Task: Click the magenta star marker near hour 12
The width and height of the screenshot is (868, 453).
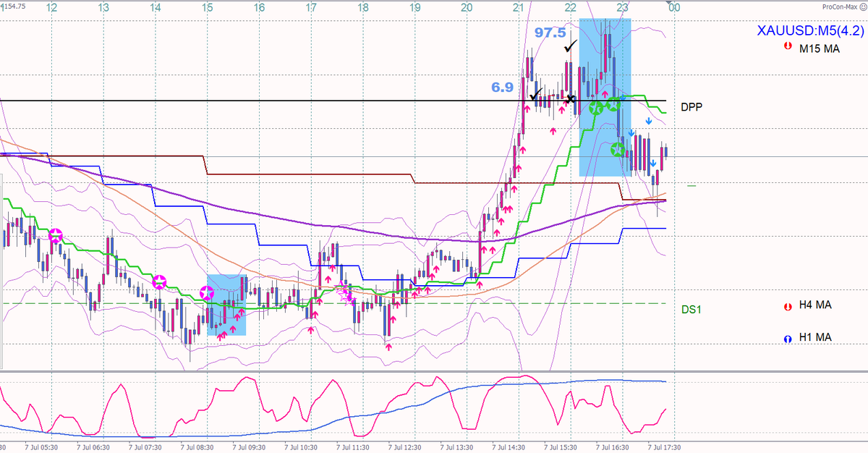Action: (x=55, y=235)
